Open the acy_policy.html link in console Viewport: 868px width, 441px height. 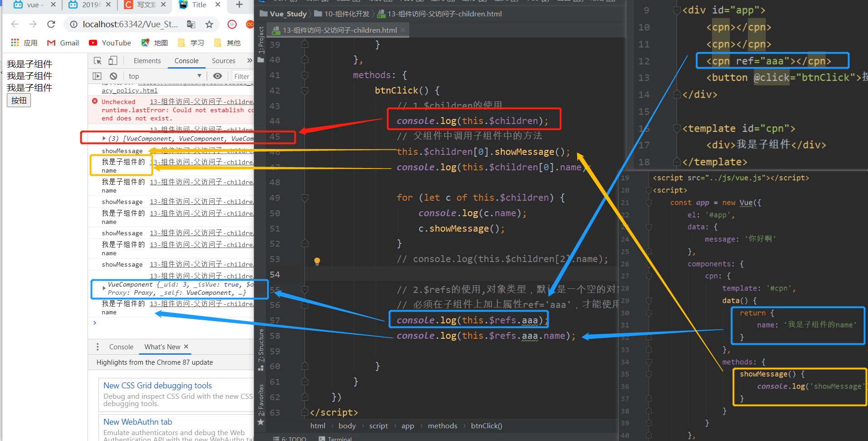pos(129,90)
